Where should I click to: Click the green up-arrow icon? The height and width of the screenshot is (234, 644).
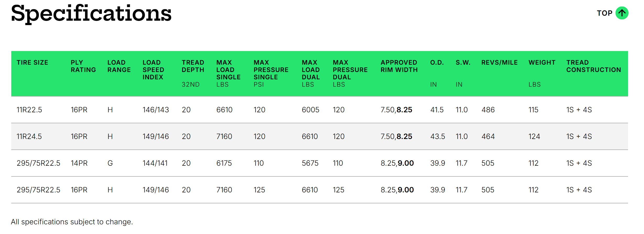tap(622, 13)
